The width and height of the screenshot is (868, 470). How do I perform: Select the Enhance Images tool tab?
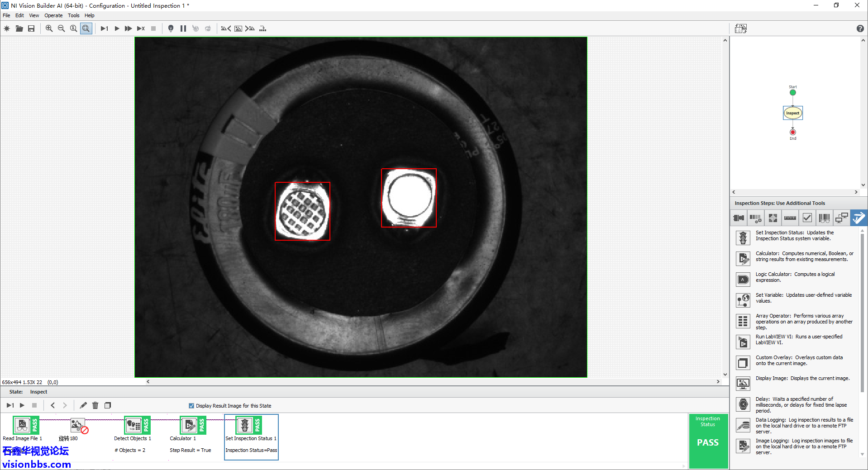pyautogui.click(x=755, y=218)
